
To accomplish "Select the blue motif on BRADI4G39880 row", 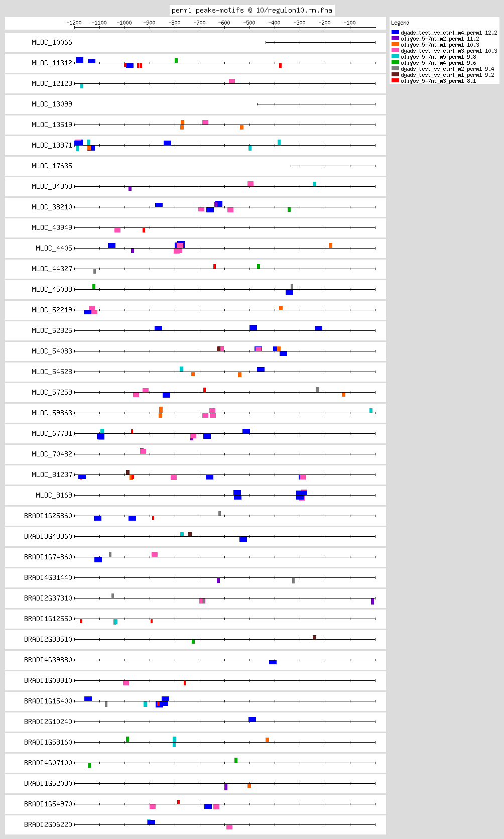I will coord(273,662).
